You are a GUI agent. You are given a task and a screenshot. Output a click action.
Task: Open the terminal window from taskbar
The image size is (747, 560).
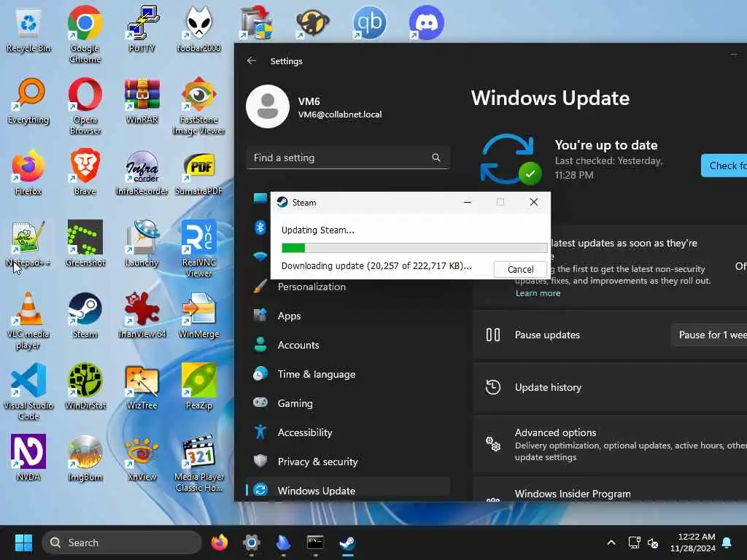pyautogui.click(x=315, y=542)
